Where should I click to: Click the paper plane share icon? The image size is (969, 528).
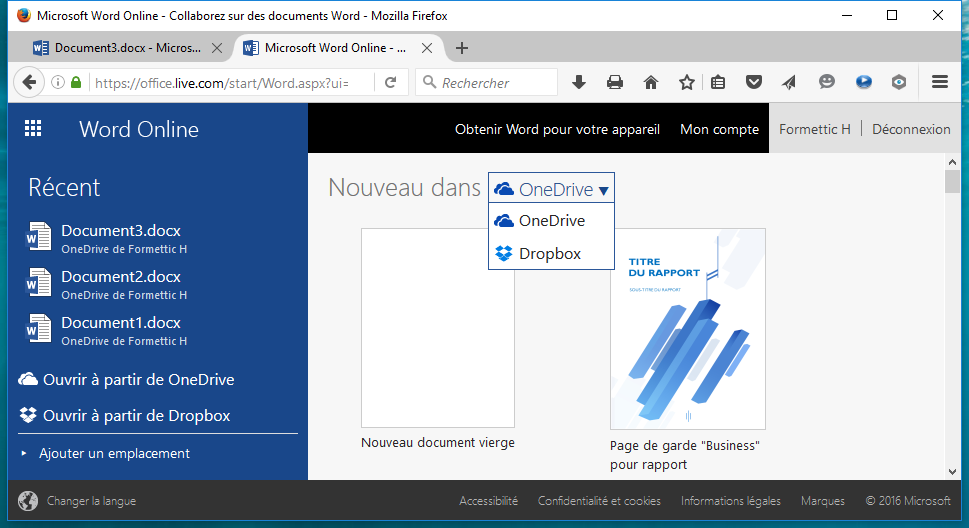[789, 82]
